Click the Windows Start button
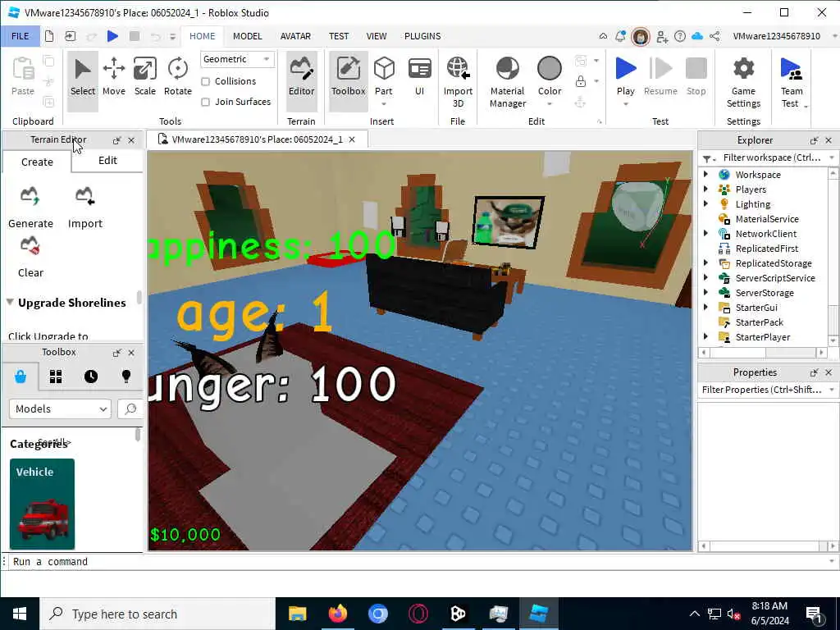The height and width of the screenshot is (630, 840). [20, 614]
